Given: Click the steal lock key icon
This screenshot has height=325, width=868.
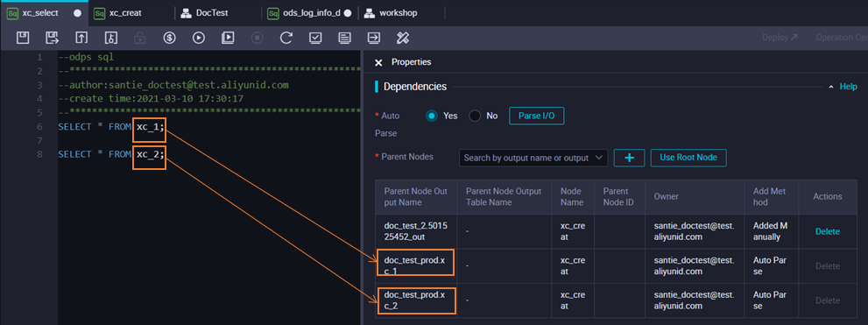Looking at the screenshot, I should tap(110, 38).
